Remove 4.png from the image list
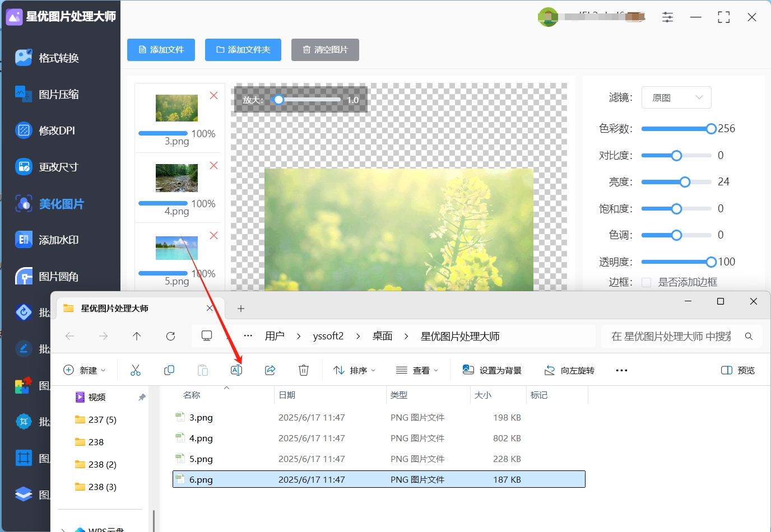The image size is (771, 532). click(x=213, y=166)
